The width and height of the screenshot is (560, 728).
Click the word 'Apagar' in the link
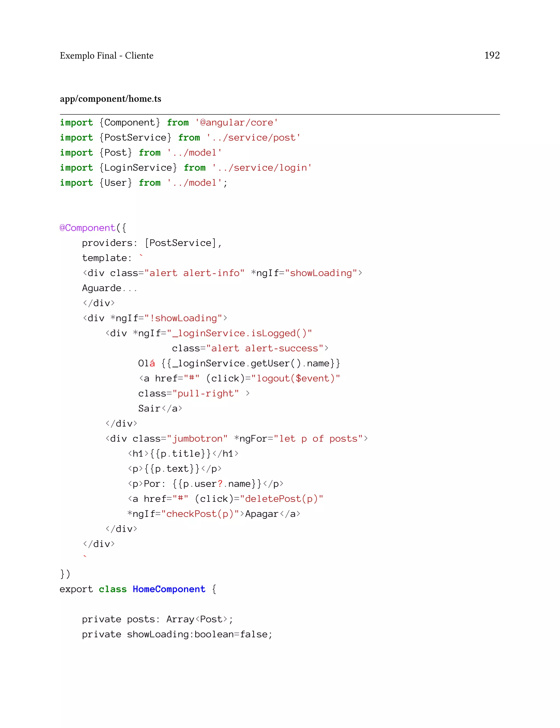(x=262, y=514)
